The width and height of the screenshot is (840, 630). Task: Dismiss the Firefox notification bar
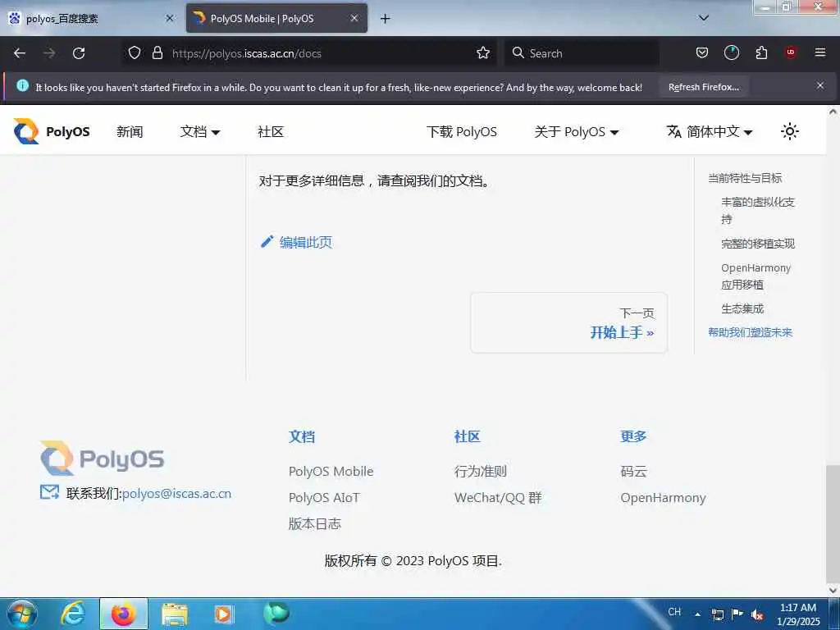[819, 85]
